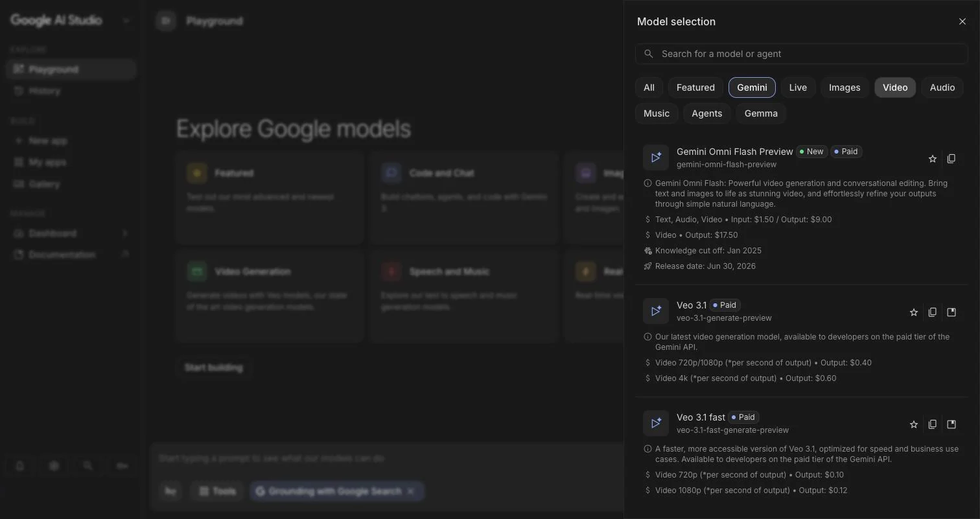Click the Start building button
980x519 pixels.
pos(213,367)
